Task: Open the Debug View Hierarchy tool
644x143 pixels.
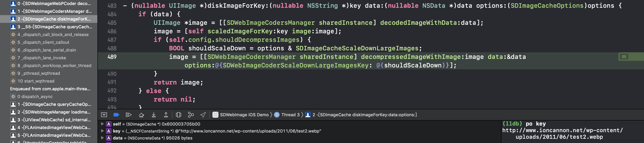Action: pos(179,115)
